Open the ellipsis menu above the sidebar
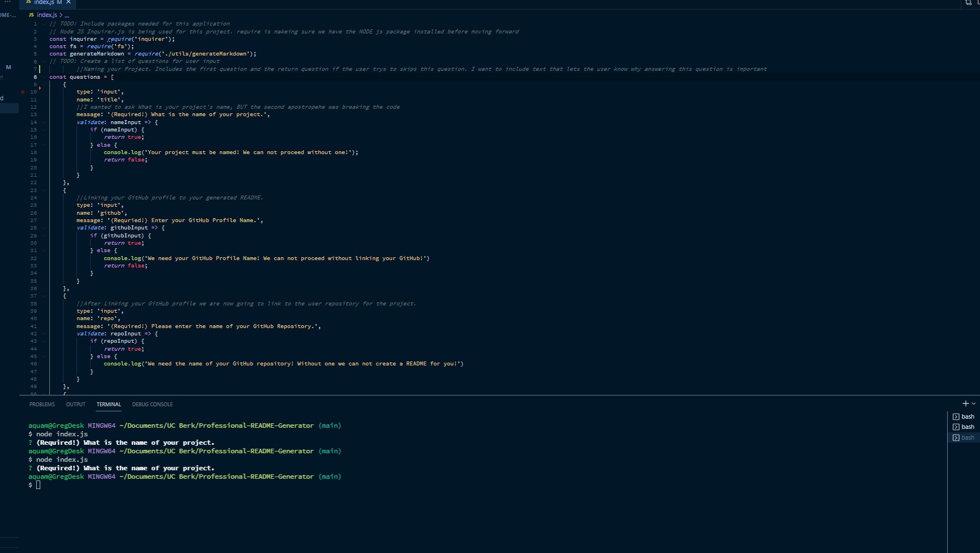Screen dimensions: 980x553 click(x=7, y=2)
